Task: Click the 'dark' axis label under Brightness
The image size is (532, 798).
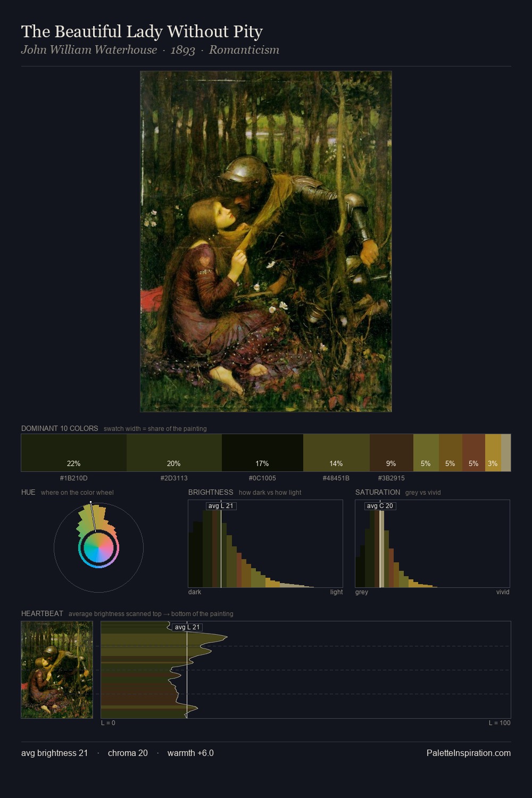Action: [x=195, y=592]
